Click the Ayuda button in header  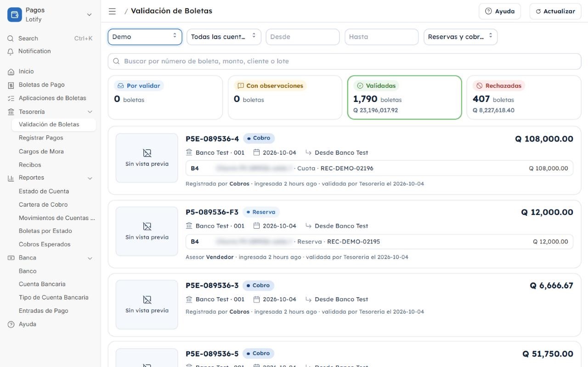coord(500,11)
